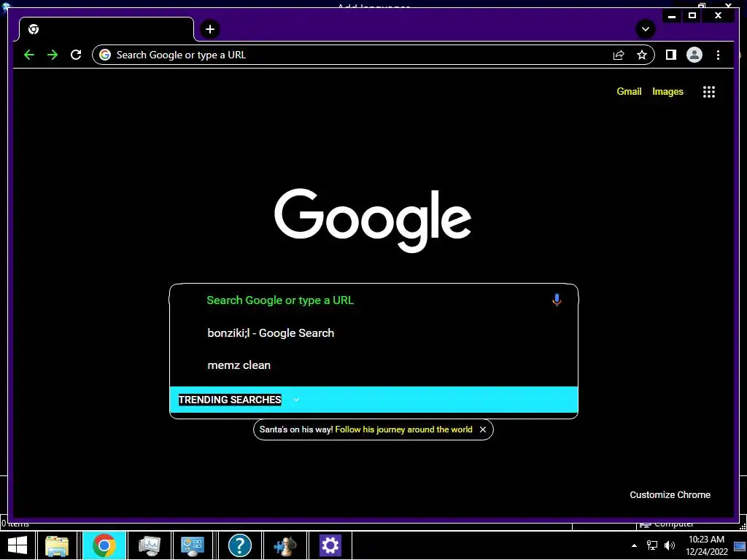Click the action center notification icon
Screen dimensions: 747x560
pos(740,546)
